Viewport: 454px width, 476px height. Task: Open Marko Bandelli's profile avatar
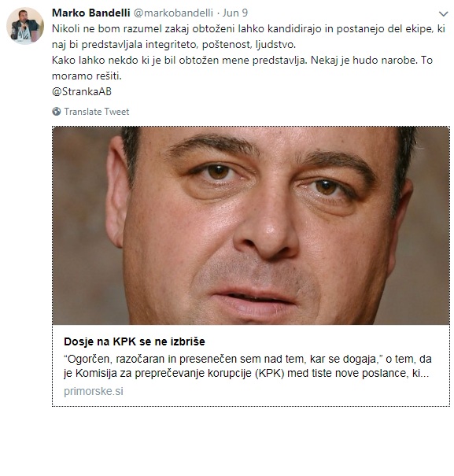pos(25,26)
